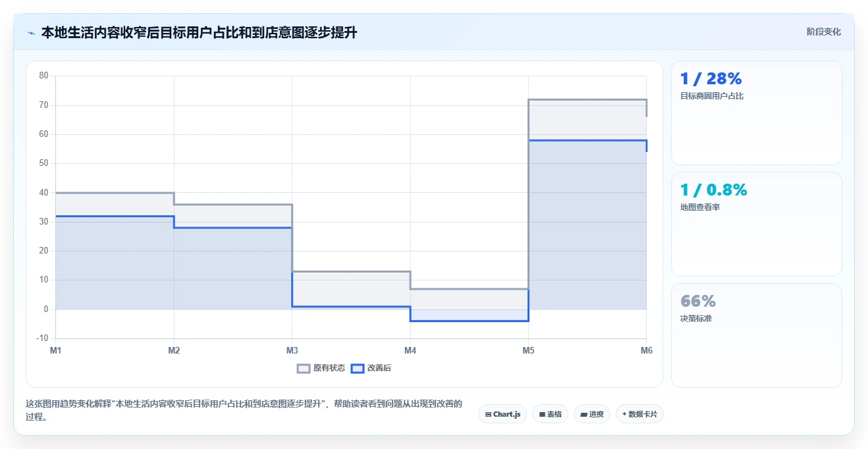The width and height of the screenshot is (868, 449).
Task: Click the 目标商圈用户占比 card label
Action: (712, 96)
